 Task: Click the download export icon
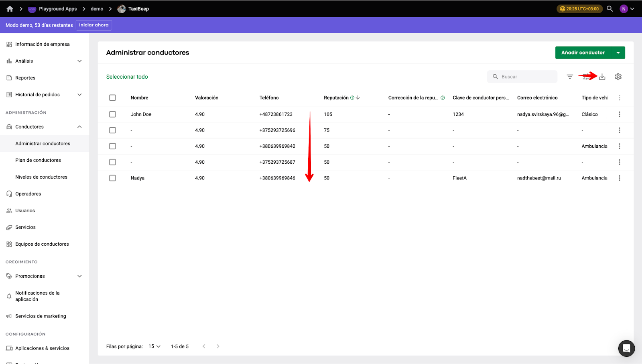602,77
